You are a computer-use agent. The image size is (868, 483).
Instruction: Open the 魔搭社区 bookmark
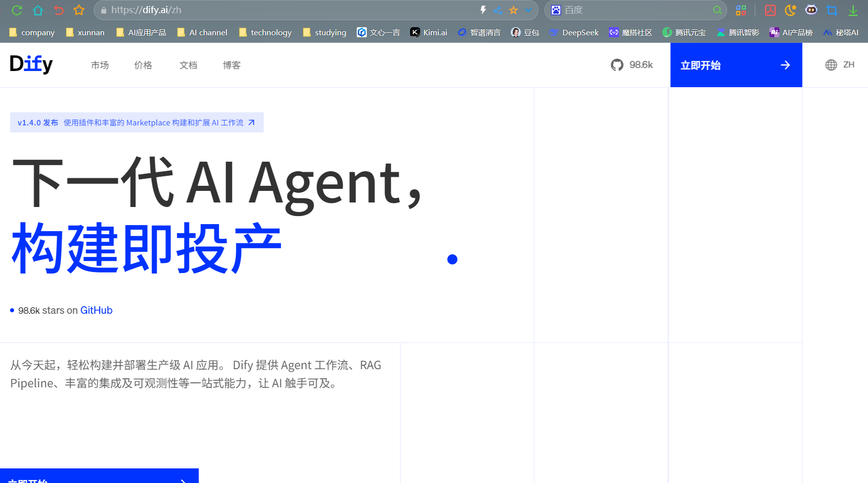point(630,32)
